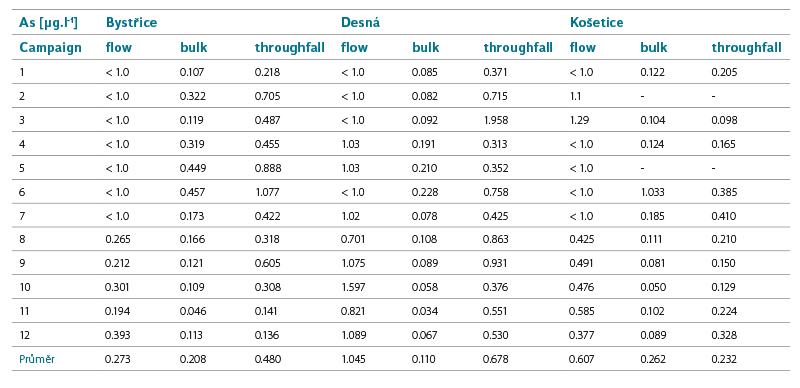
Task: Click the Campaign column header
Action: click(50, 48)
